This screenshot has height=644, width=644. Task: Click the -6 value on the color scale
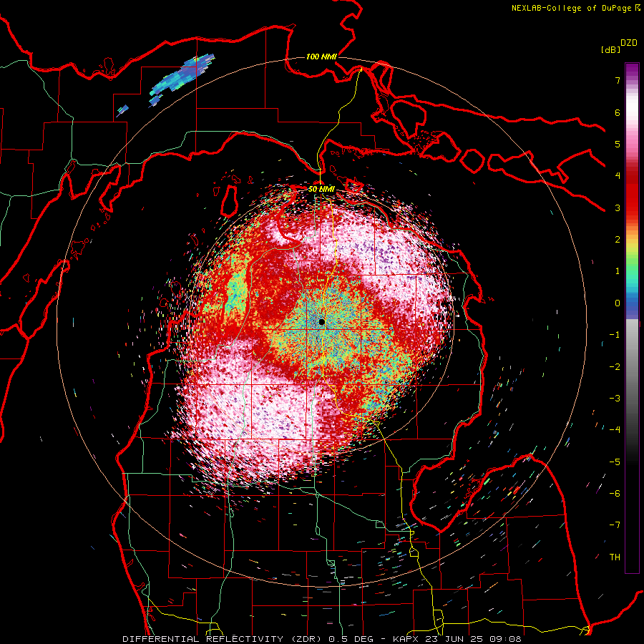[615, 494]
